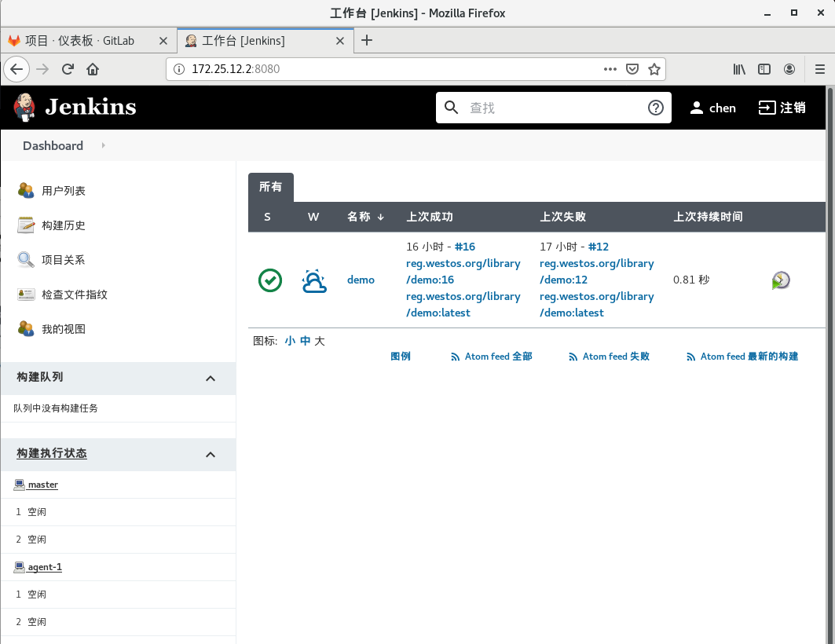Click the Jenkins wordmark title
Image resolution: width=835 pixels, height=644 pixels.
(90, 107)
